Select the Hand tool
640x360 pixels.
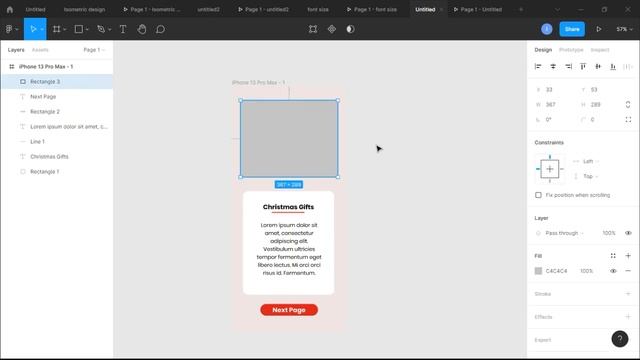(142, 29)
